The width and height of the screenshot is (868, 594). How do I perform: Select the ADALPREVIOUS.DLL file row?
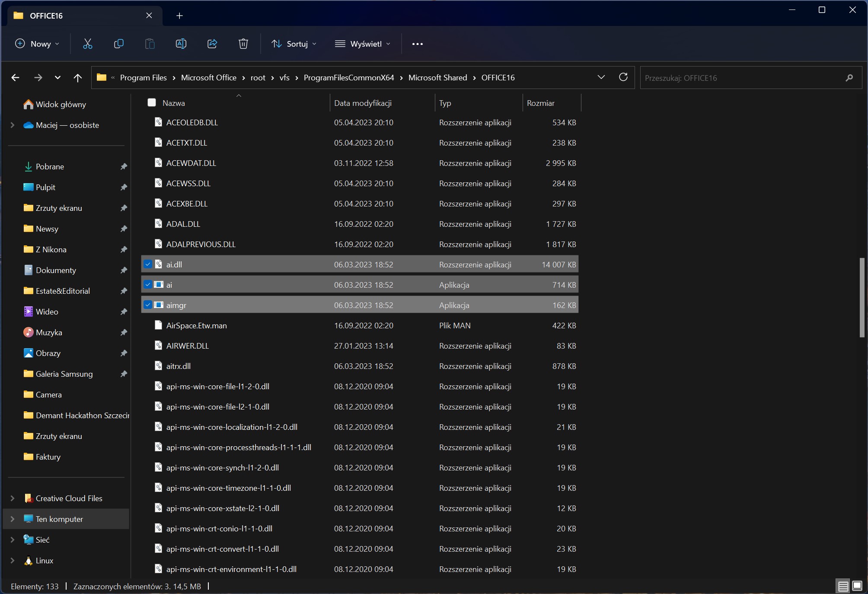coord(360,244)
